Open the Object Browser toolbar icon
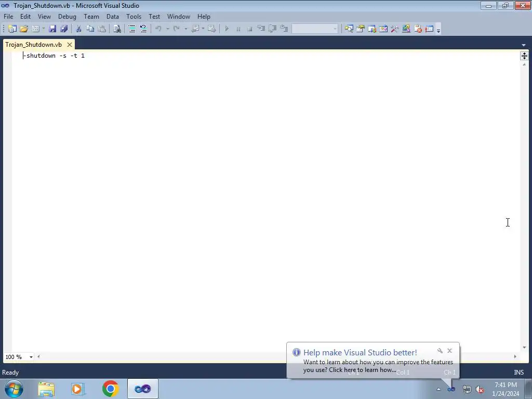This screenshot has width=532, height=399. click(372, 29)
